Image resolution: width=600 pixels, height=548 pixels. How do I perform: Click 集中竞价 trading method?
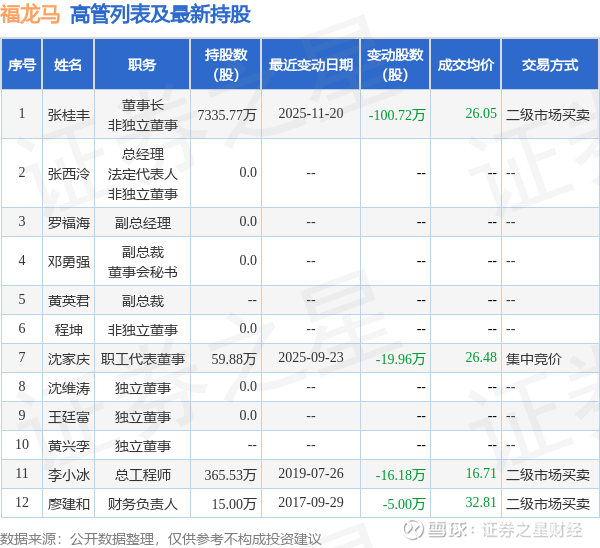coord(533,359)
